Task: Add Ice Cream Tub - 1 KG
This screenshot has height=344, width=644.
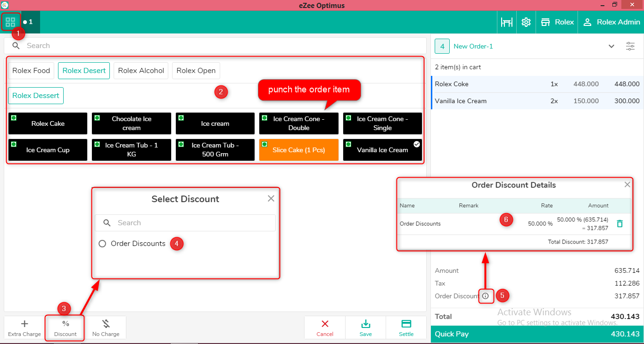Action: tap(132, 150)
